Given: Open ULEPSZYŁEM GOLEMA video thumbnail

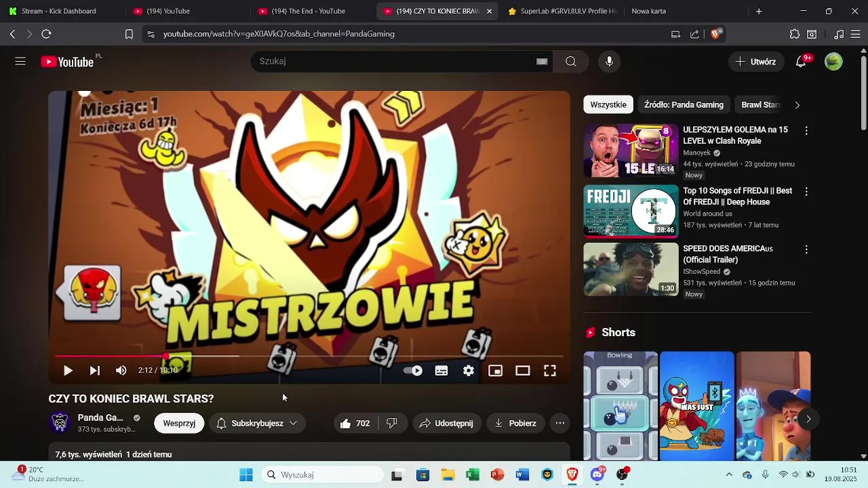Looking at the screenshot, I should 631,151.
